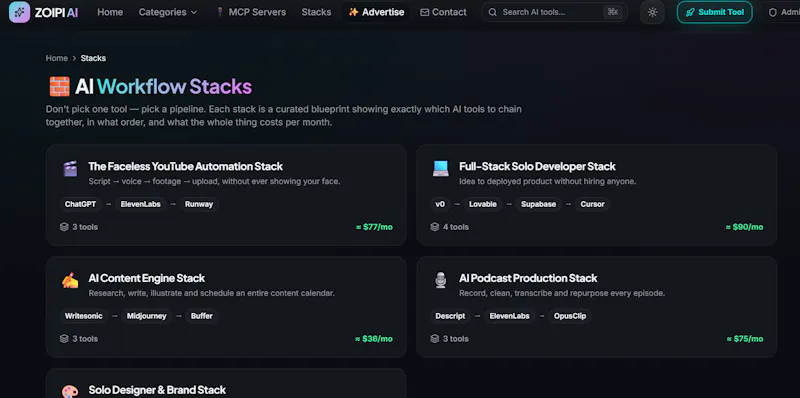Screen dimensions: 800x398
Task: Select the Lovable tool chip
Action: pyautogui.click(x=483, y=204)
